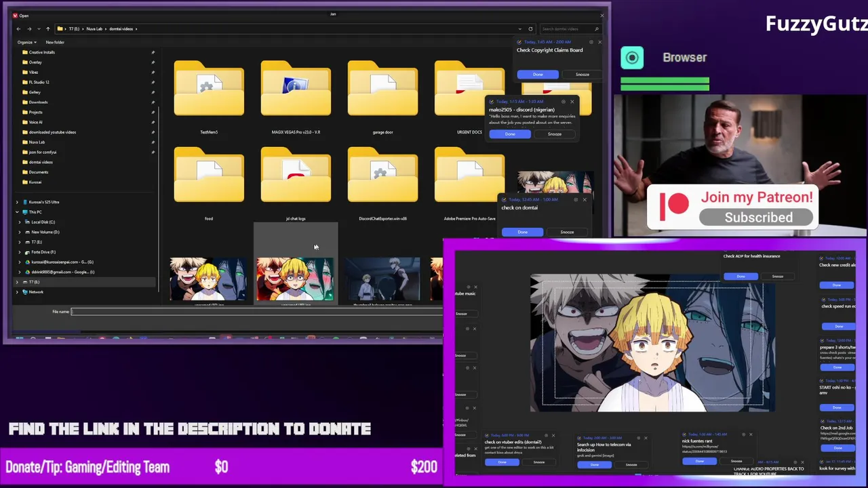Snooze the check on domtai reminder

click(567, 232)
